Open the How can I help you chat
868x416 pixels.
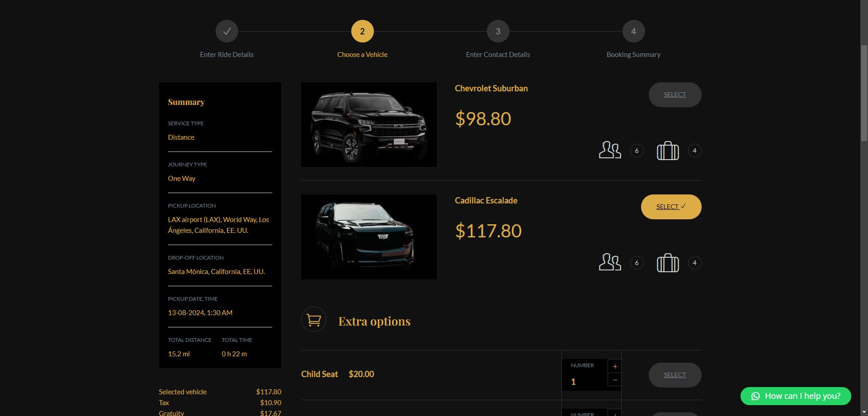pos(796,396)
